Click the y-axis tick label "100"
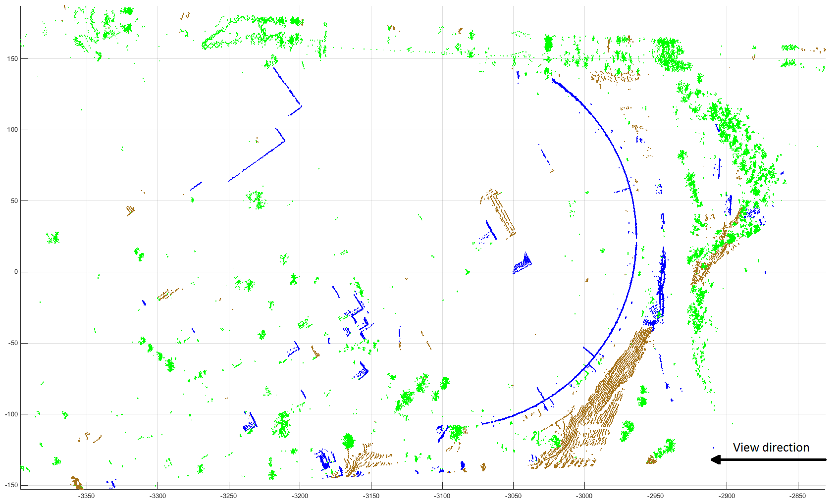The image size is (839, 504). coord(12,130)
